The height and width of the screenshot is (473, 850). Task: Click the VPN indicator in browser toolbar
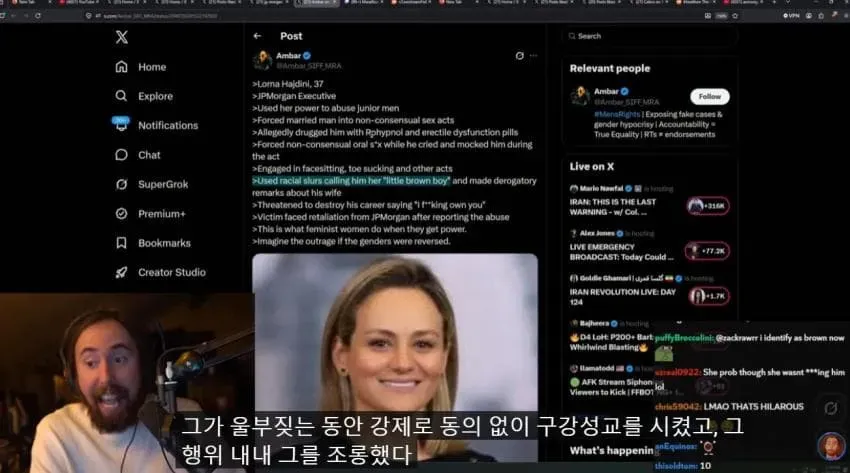coord(791,16)
